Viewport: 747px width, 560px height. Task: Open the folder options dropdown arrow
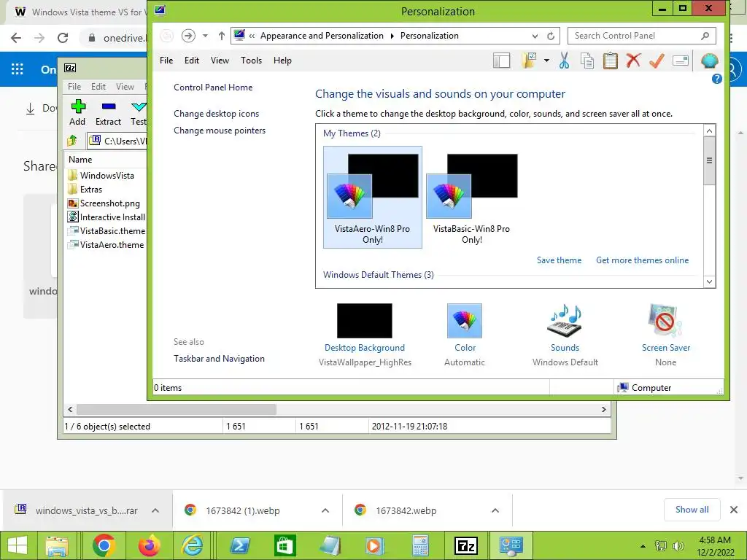546,61
